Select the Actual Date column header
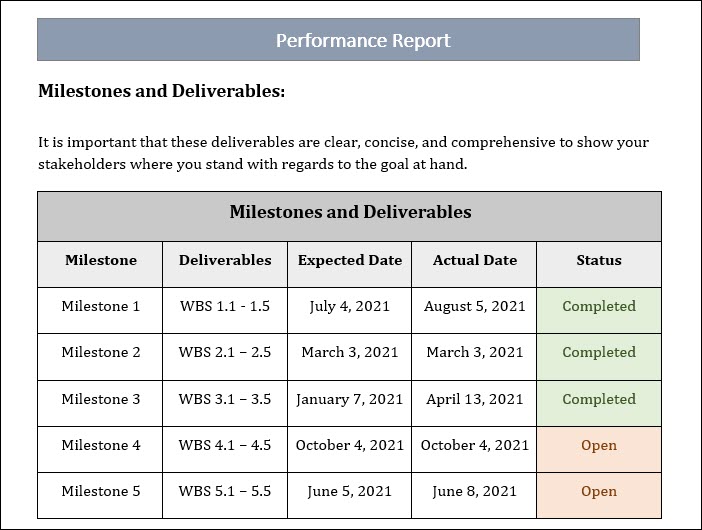The width and height of the screenshot is (702, 530). click(474, 264)
